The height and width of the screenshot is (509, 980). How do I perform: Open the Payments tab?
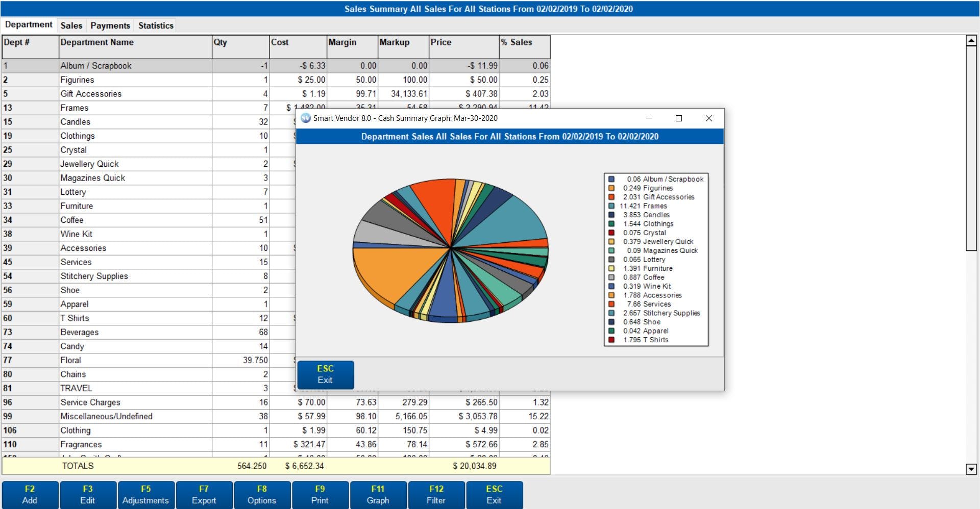110,25
